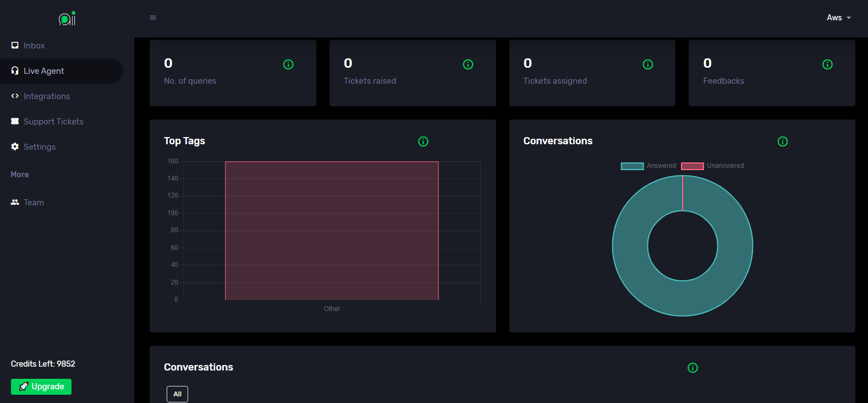
Task: Click the app logo in sidebar
Action: coord(67,19)
